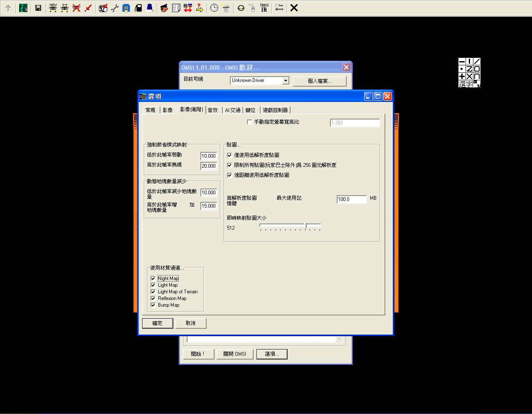
Task: Toggle the Light Map checkbox
Action: pyautogui.click(x=153, y=285)
